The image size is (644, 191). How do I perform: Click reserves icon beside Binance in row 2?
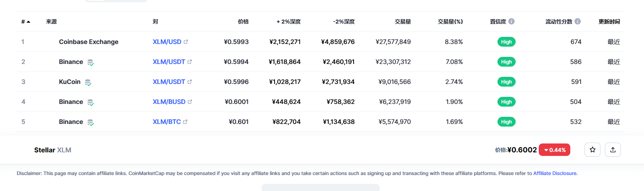(x=90, y=62)
